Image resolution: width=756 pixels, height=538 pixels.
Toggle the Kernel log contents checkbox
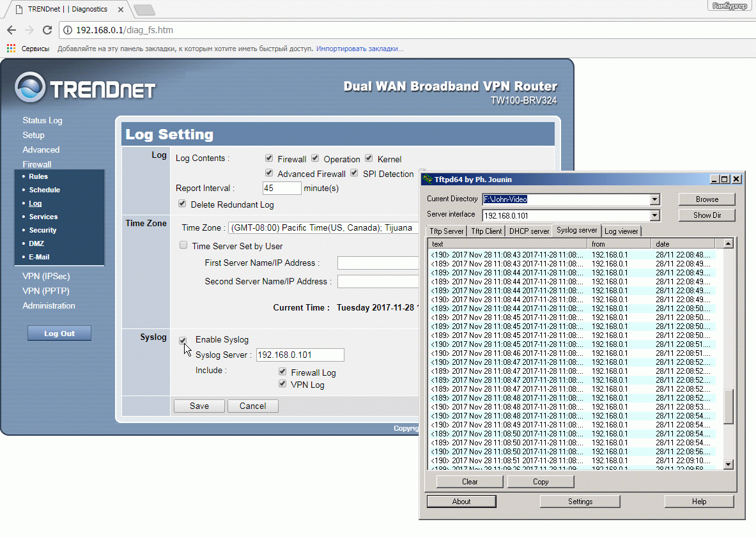point(369,158)
